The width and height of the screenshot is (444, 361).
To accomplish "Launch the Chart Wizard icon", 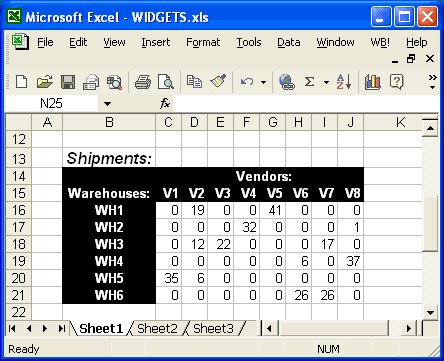I will click(373, 82).
